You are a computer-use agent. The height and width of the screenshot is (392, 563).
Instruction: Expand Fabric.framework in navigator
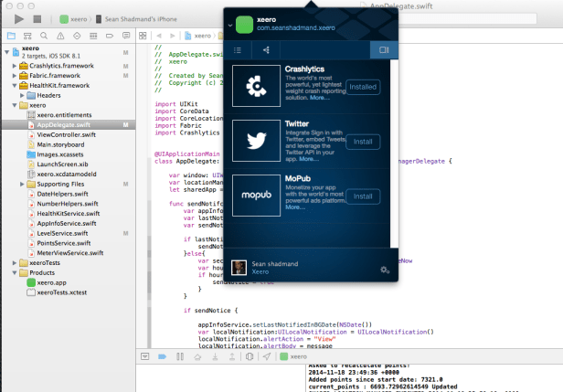[15, 75]
